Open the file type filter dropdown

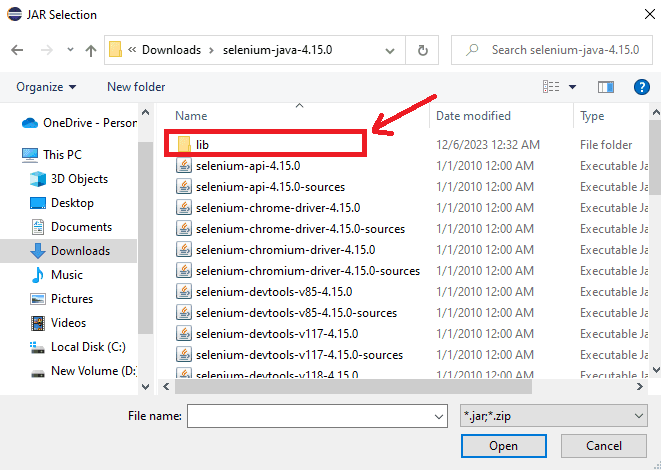[x=552, y=415]
